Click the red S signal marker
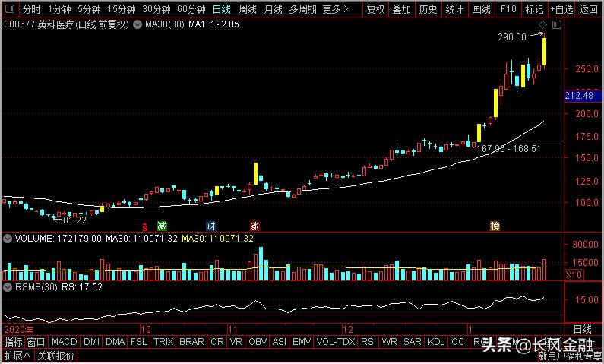The image size is (604, 364). pyautogui.click(x=145, y=227)
